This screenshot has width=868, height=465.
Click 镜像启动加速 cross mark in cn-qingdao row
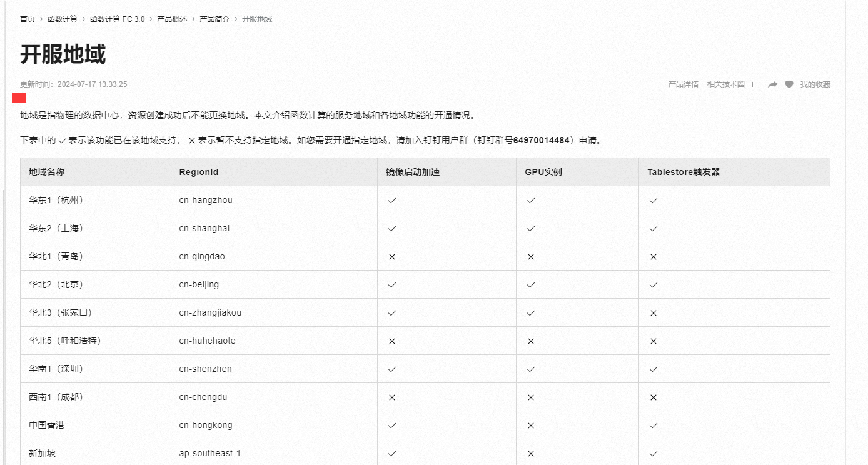coord(392,257)
